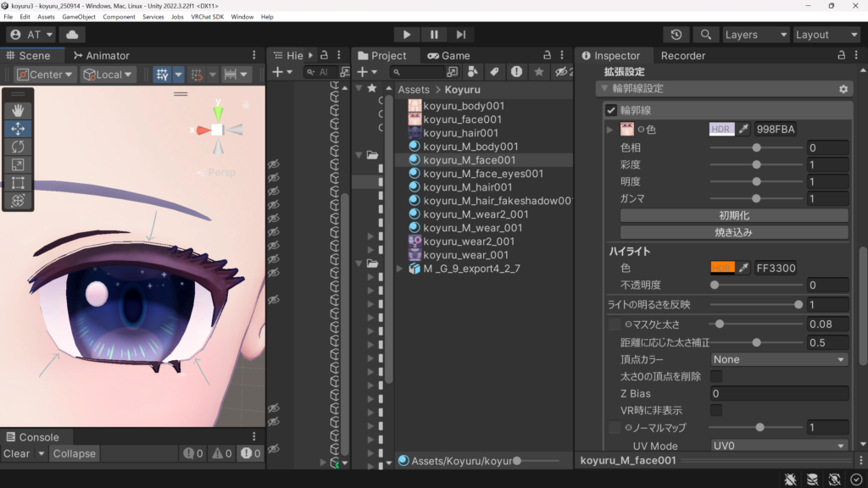The height and width of the screenshot is (488, 868).
Task: Open the Layers dropdown
Action: (x=755, y=34)
